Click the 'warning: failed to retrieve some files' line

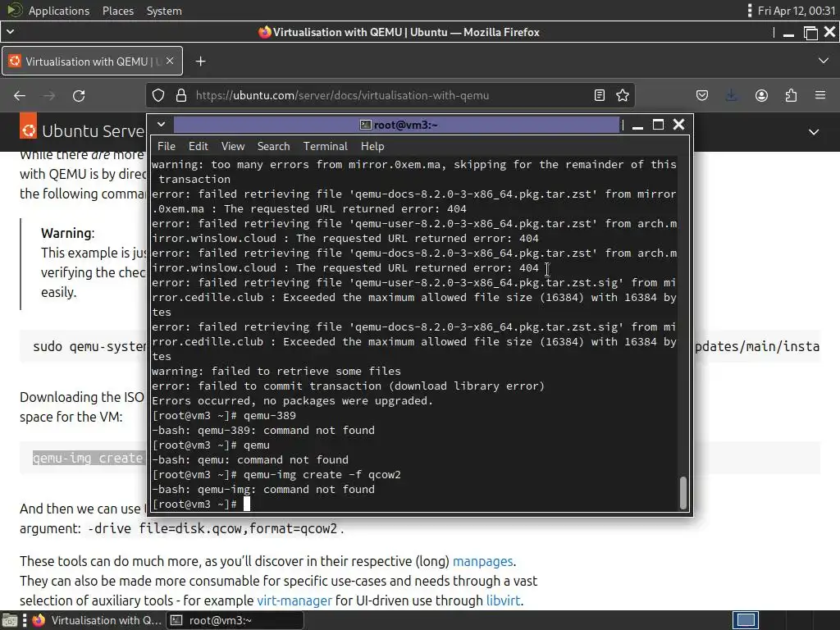(276, 372)
